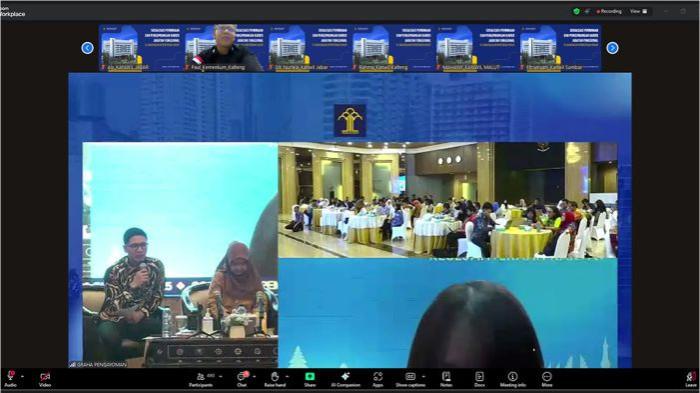
Task: Start camera with the Video icon
Action: coord(45,376)
